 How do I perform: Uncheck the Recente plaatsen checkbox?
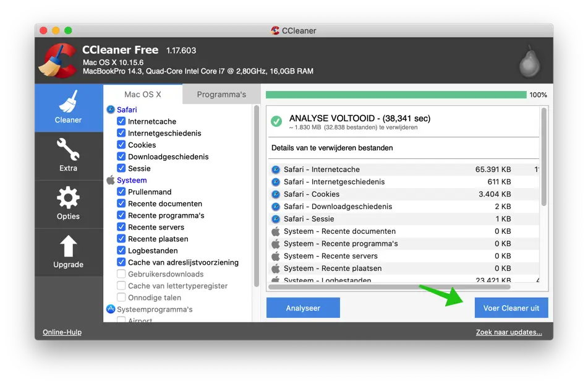click(121, 239)
